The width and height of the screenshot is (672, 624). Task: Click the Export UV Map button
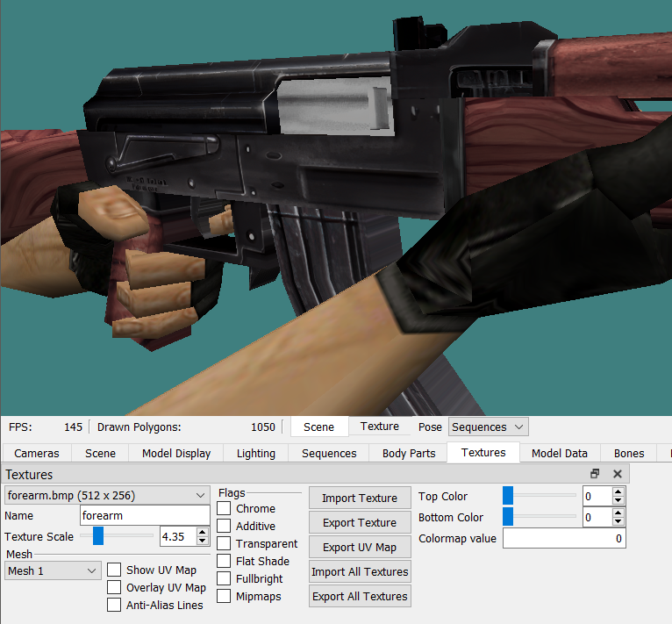point(360,548)
